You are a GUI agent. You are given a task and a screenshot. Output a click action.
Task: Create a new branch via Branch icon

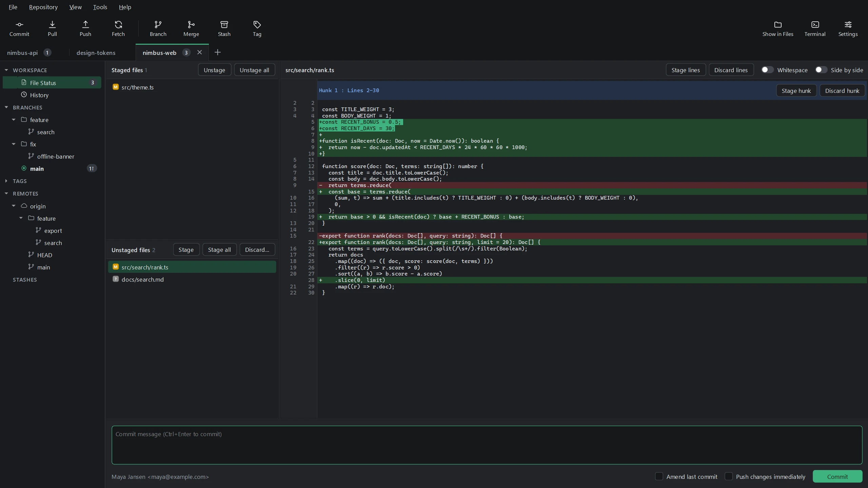click(158, 28)
